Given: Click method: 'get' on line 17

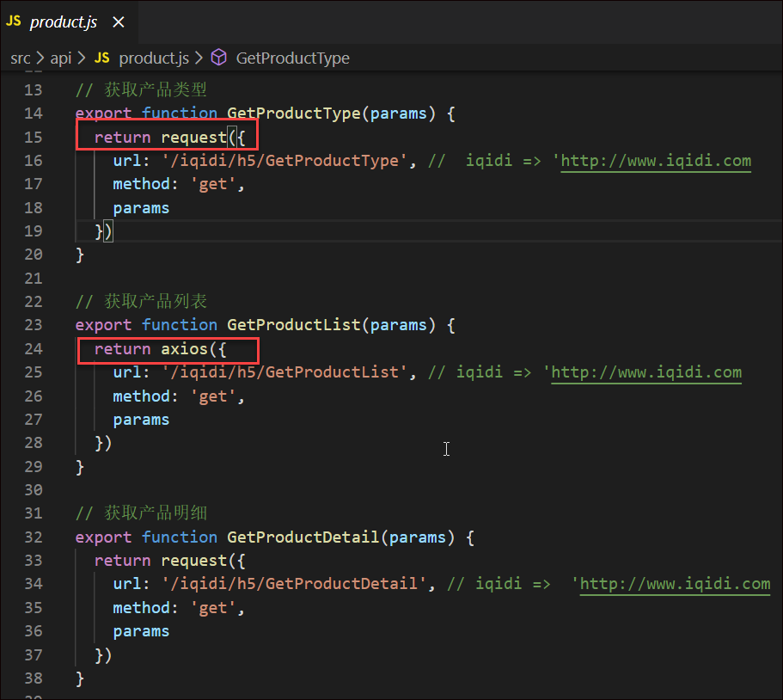Looking at the screenshot, I should 178,185.
